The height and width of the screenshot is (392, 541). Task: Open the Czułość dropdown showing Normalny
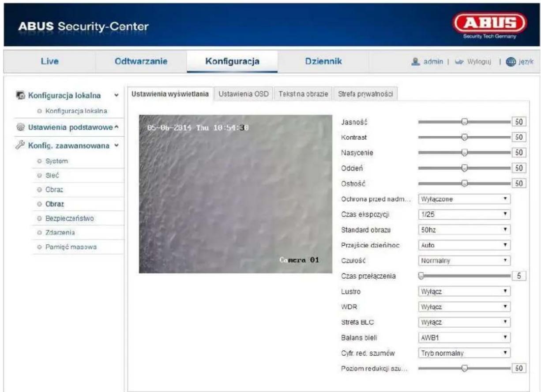pos(464,261)
